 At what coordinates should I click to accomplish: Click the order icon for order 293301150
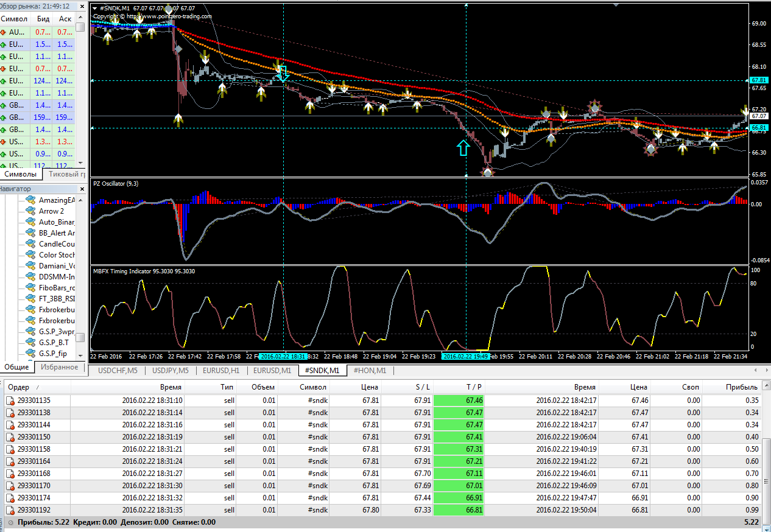(x=10, y=437)
